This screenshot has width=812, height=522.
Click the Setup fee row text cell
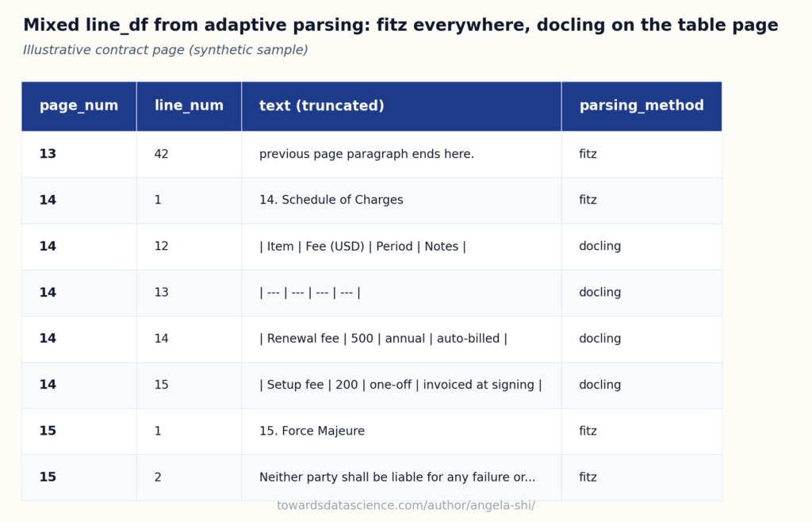[401, 386]
